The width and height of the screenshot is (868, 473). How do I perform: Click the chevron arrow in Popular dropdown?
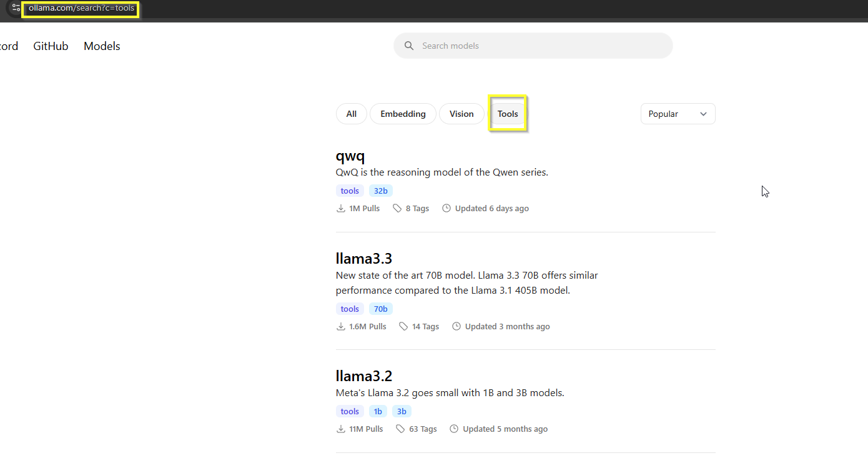pyautogui.click(x=704, y=114)
